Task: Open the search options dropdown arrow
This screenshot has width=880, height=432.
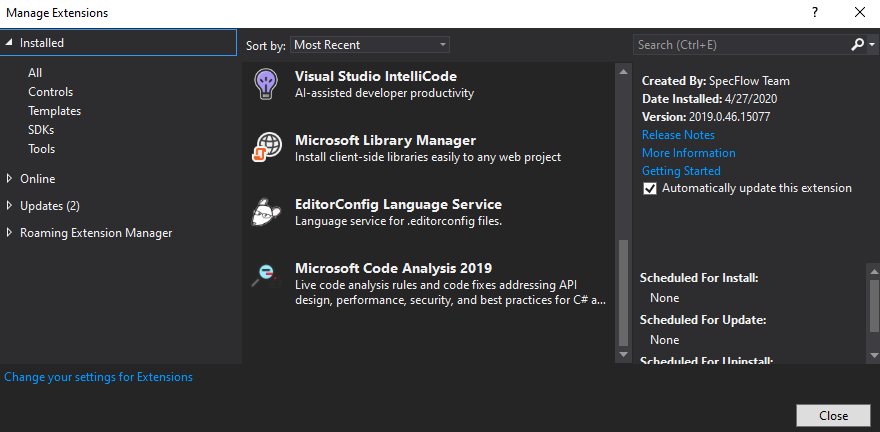Action: (872, 45)
